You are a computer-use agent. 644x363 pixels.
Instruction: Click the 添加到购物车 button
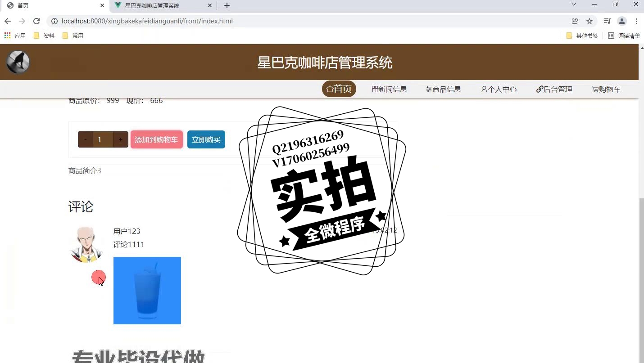157,139
